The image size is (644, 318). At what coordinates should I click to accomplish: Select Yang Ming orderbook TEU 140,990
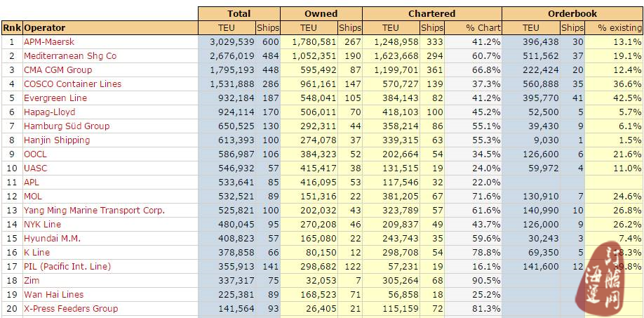540,210
